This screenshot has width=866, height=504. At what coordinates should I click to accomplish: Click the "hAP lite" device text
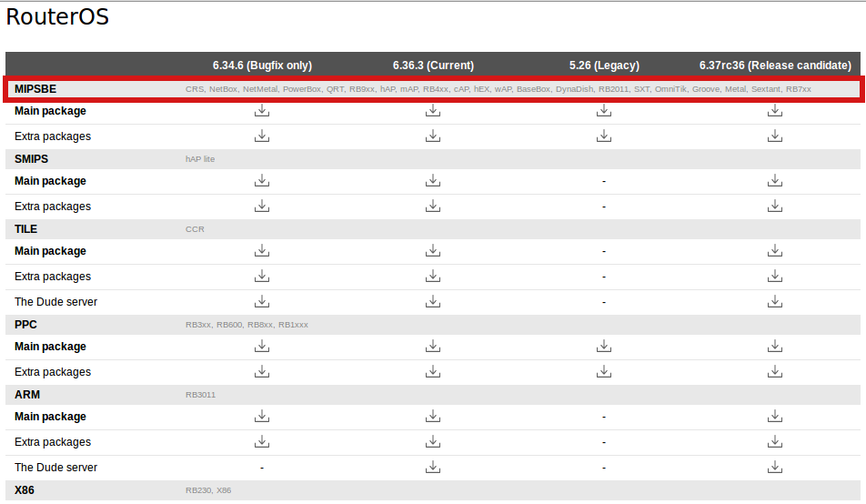coord(200,159)
